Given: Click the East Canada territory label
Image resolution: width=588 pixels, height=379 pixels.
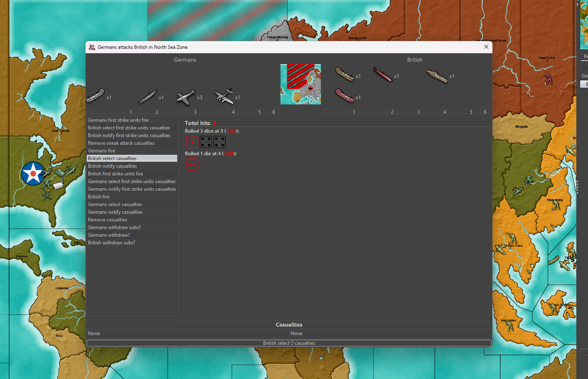Looking at the screenshot, I should pyautogui.click(x=61, y=131).
